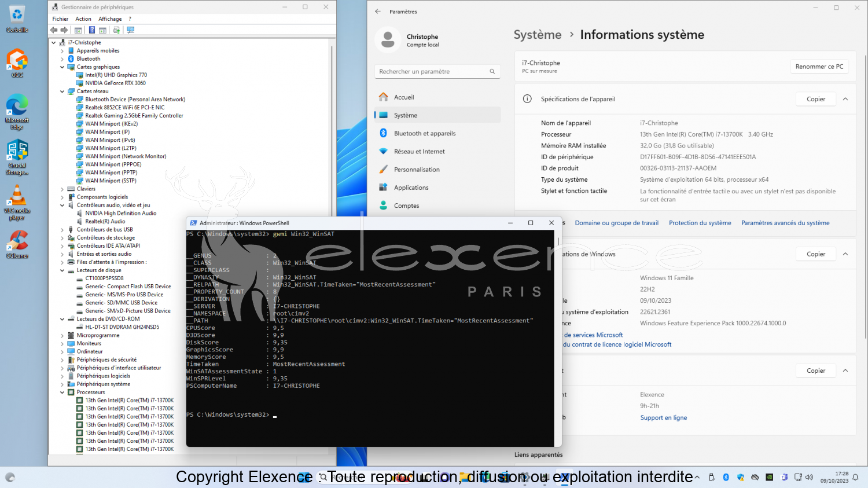868x488 pixels.
Task: Click blue Help icon in Device Manager toolbar
Action: [x=91, y=30]
